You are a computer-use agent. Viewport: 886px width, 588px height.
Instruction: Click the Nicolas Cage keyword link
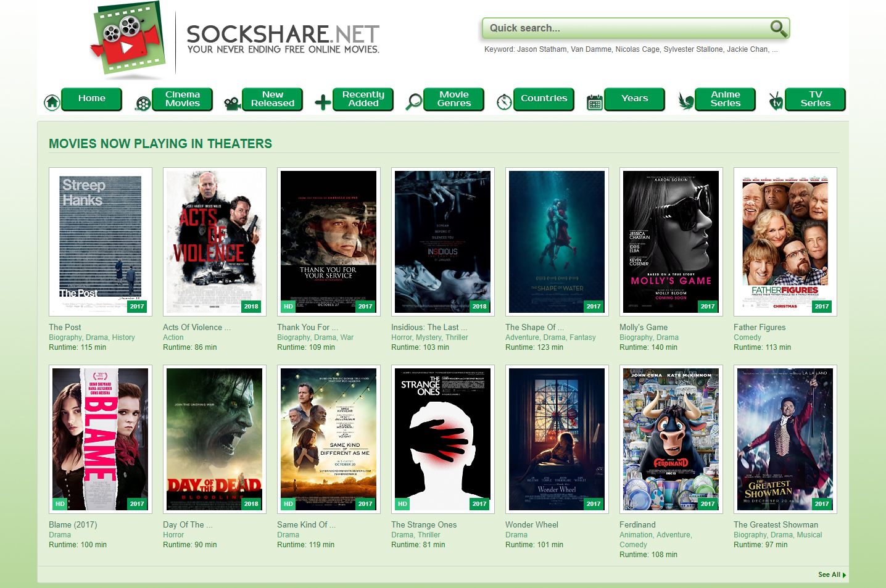(x=637, y=49)
